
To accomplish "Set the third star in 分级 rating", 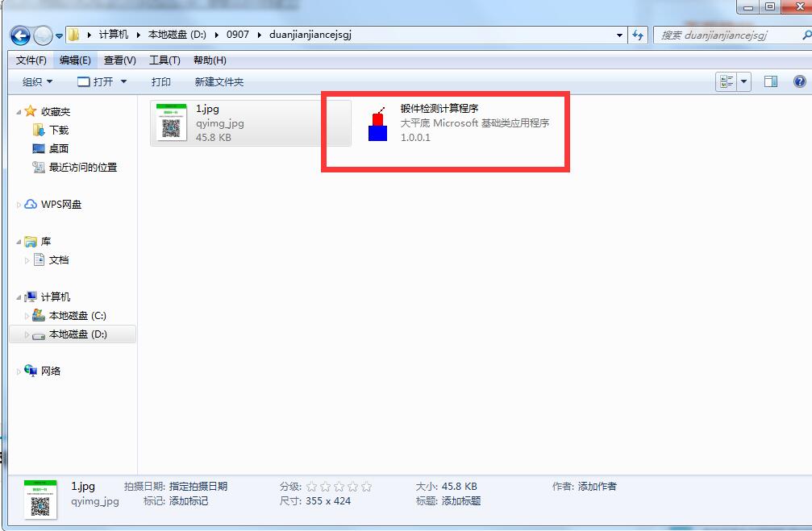I will 339,487.
